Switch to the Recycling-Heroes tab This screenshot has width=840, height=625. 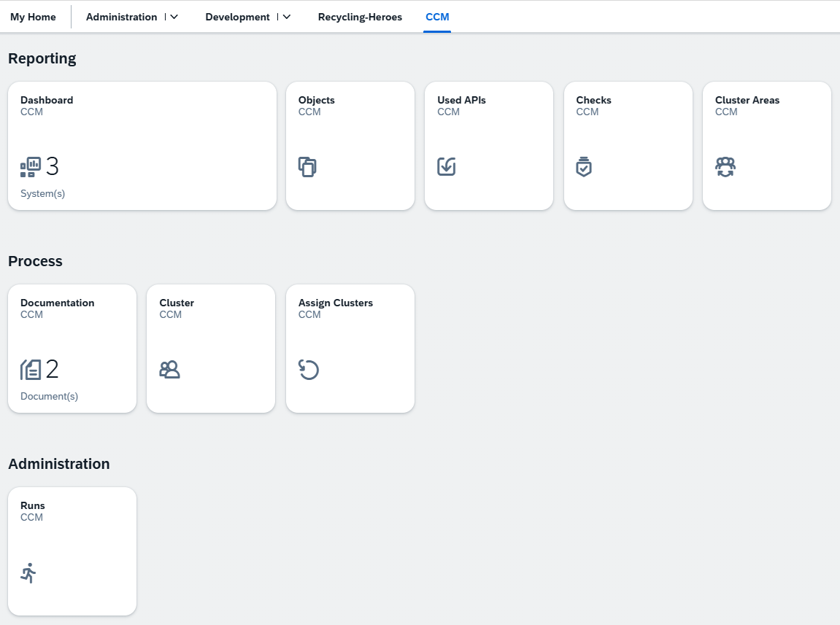(x=360, y=17)
